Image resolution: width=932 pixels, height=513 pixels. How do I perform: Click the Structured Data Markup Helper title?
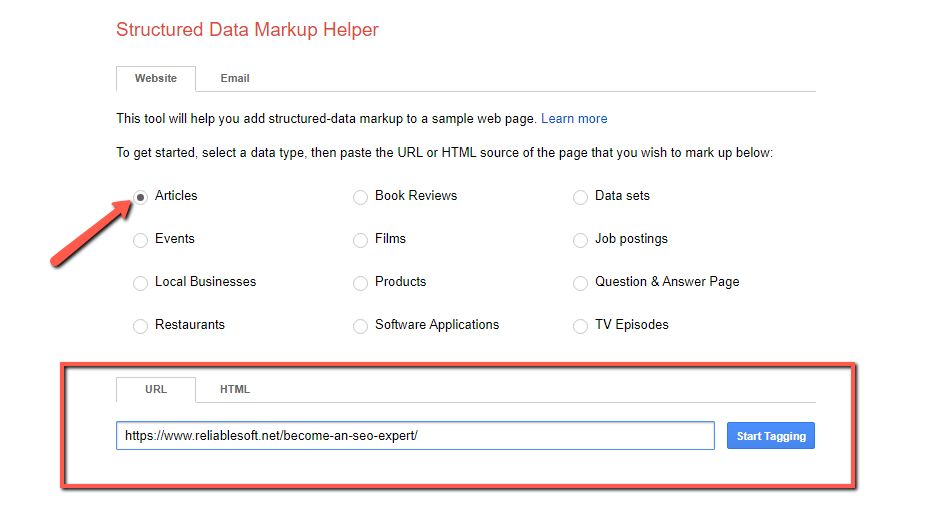point(247,29)
